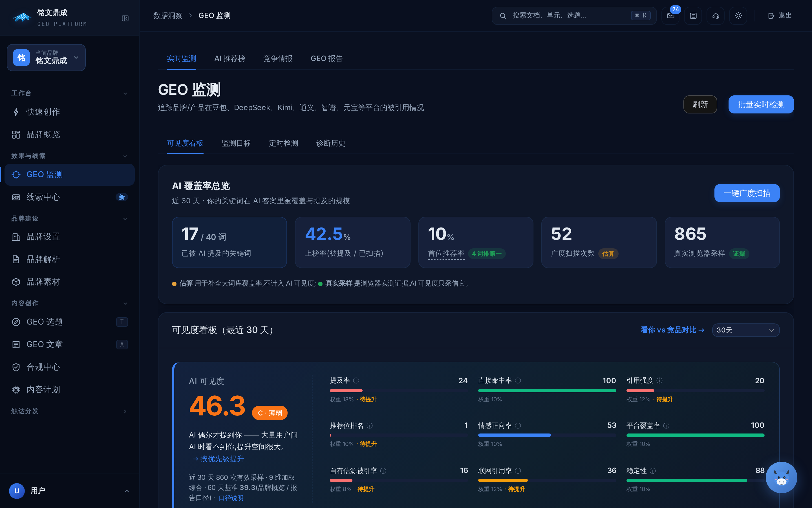Collapse the sidebar panel icon
812x508 pixels.
coord(125,18)
